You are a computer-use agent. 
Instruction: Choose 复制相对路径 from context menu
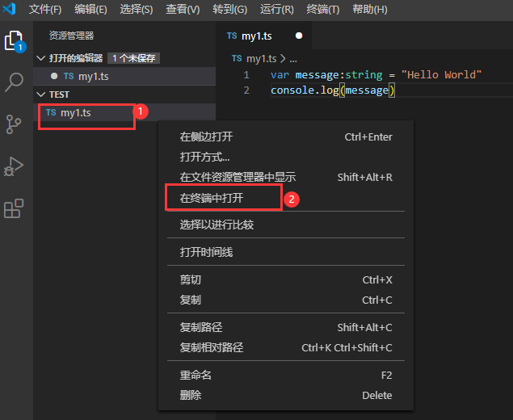(x=286, y=347)
